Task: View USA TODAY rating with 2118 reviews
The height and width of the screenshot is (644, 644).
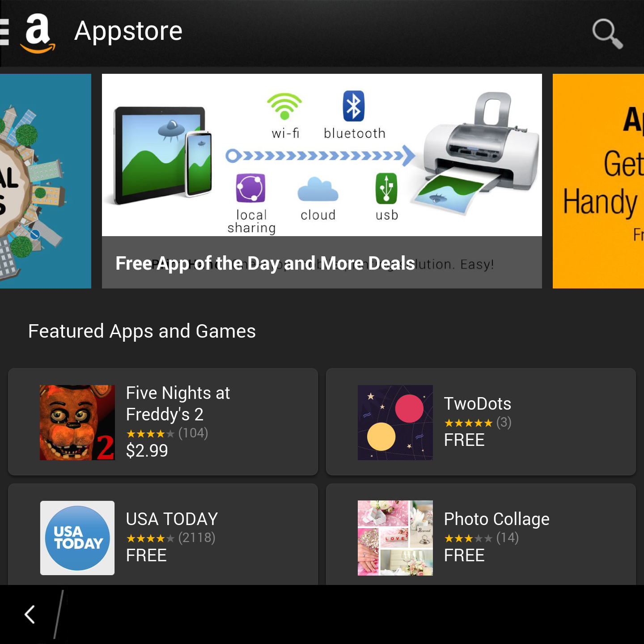Action: click(x=171, y=538)
